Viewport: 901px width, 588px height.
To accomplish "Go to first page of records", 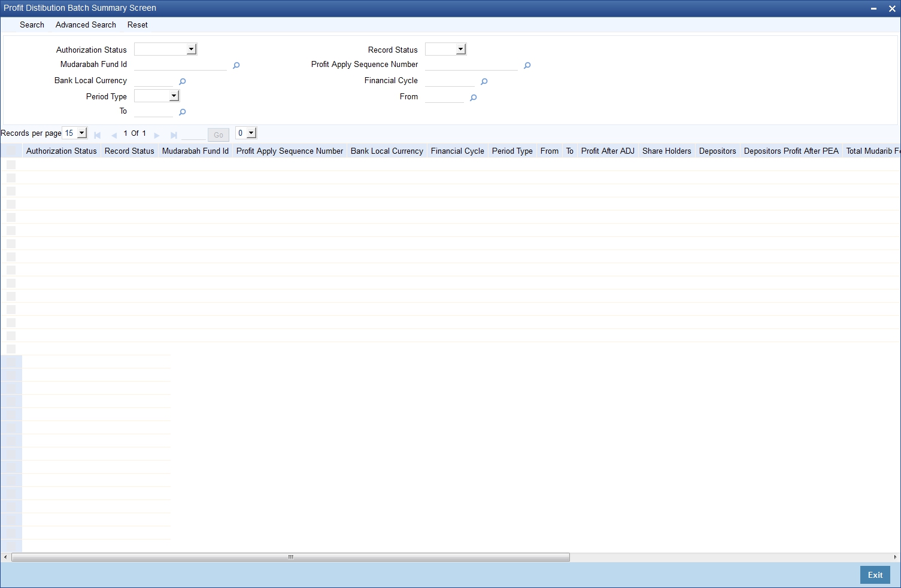I will click(x=97, y=135).
